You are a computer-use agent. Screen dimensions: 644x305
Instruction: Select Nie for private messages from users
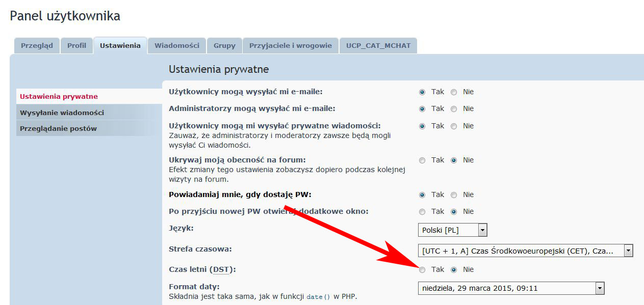[x=454, y=126]
